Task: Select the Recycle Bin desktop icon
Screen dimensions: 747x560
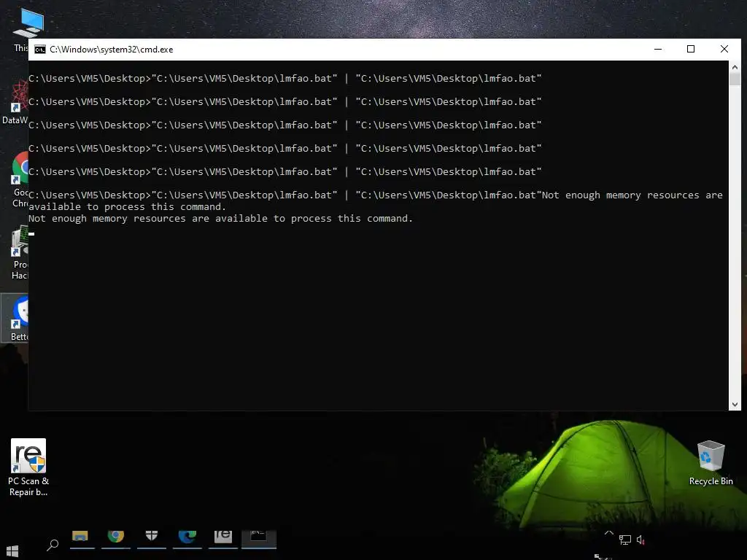Action: [x=711, y=463]
